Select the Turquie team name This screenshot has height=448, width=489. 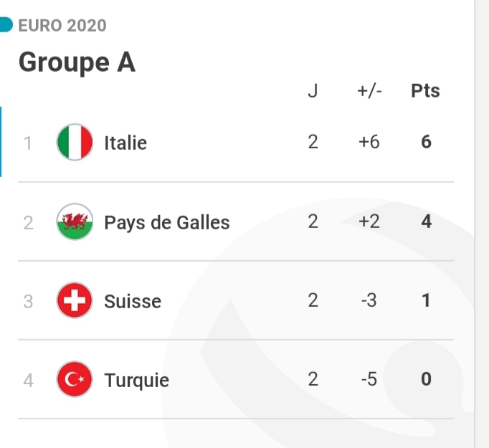[x=137, y=380]
